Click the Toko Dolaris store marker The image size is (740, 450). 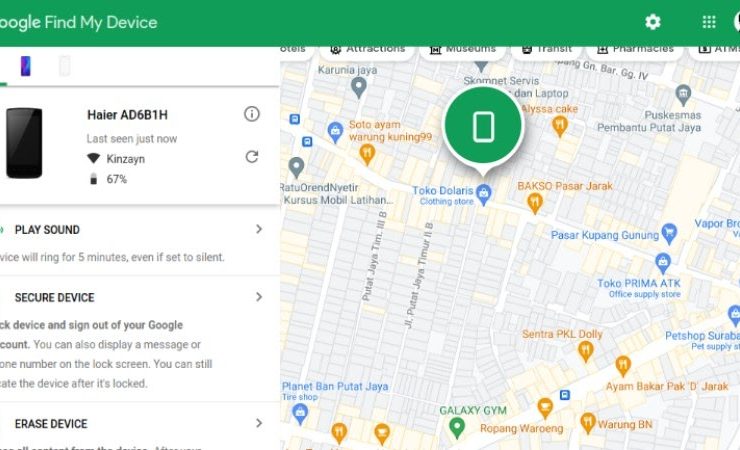click(484, 192)
